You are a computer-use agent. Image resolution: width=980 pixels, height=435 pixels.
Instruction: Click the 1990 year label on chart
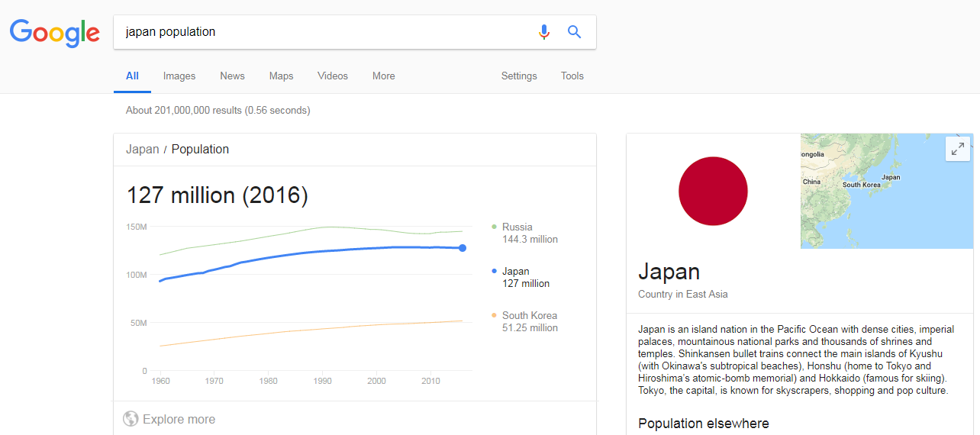coord(322,380)
